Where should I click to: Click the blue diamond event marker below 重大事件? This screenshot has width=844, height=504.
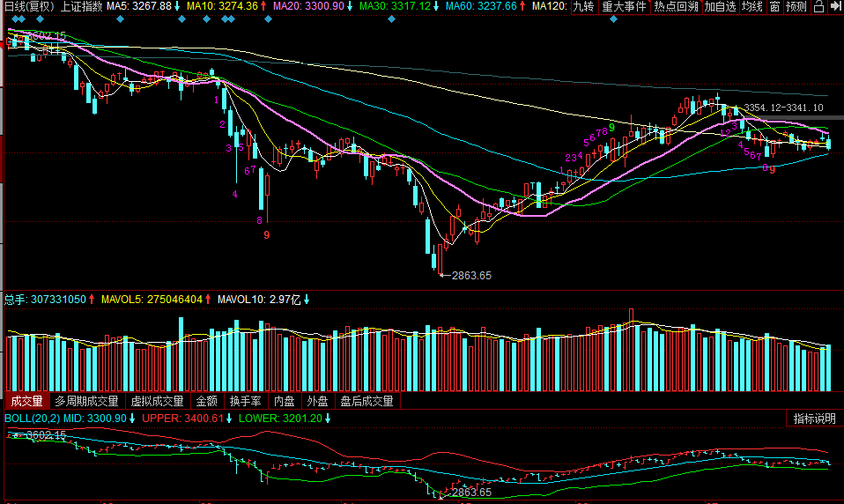click(x=613, y=19)
